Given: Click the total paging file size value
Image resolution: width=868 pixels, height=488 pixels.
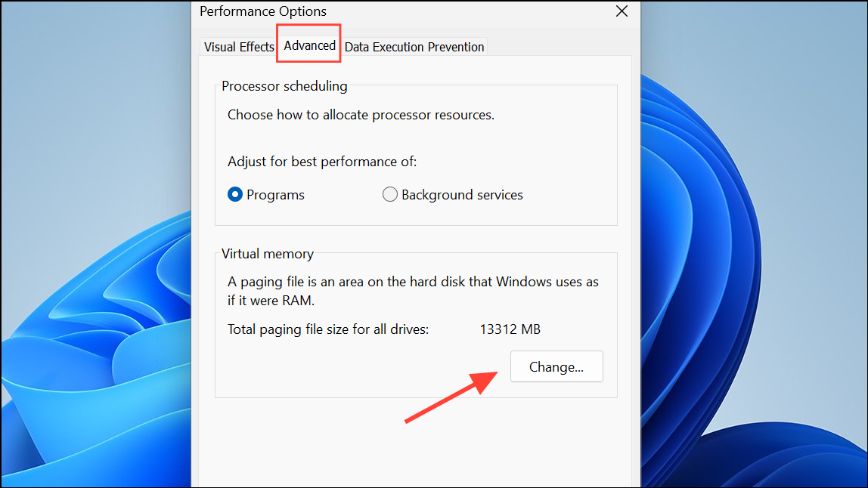Looking at the screenshot, I should coord(510,329).
